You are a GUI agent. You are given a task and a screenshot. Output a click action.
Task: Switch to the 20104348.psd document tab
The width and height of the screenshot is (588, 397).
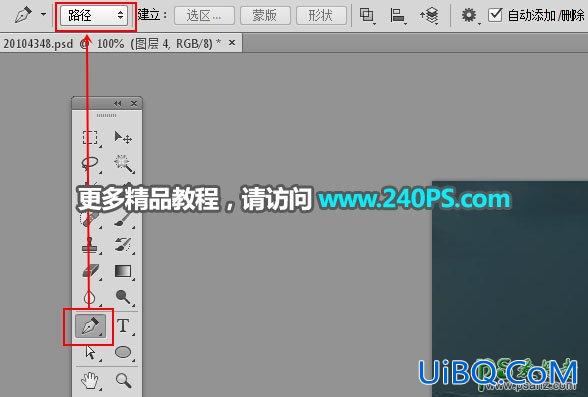click(112, 43)
